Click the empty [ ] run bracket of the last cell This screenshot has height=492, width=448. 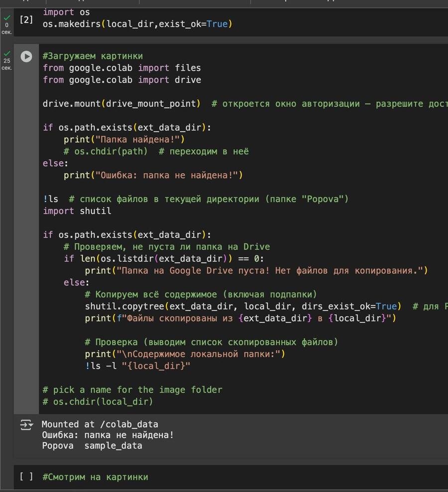(26, 477)
